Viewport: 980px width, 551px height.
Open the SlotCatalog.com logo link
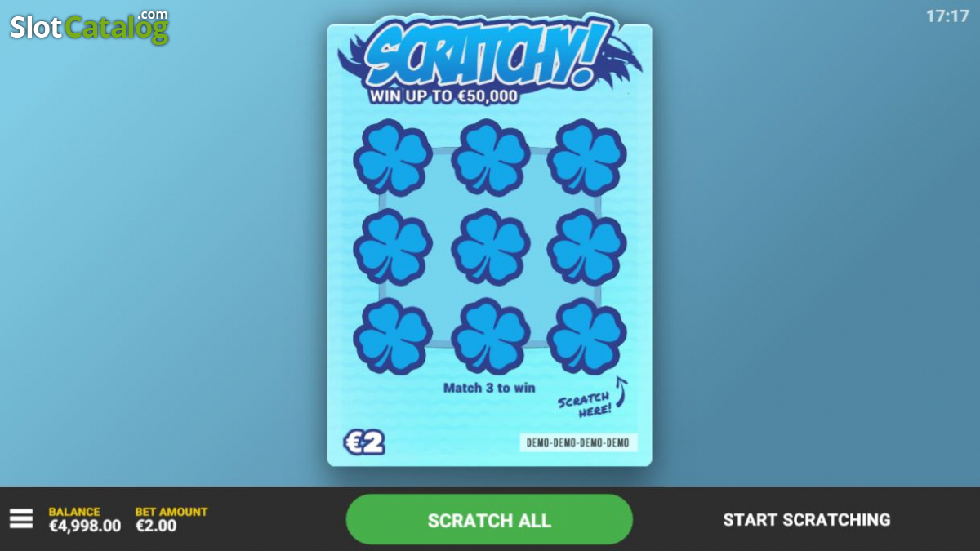pyautogui.click(x=89, y=26)
